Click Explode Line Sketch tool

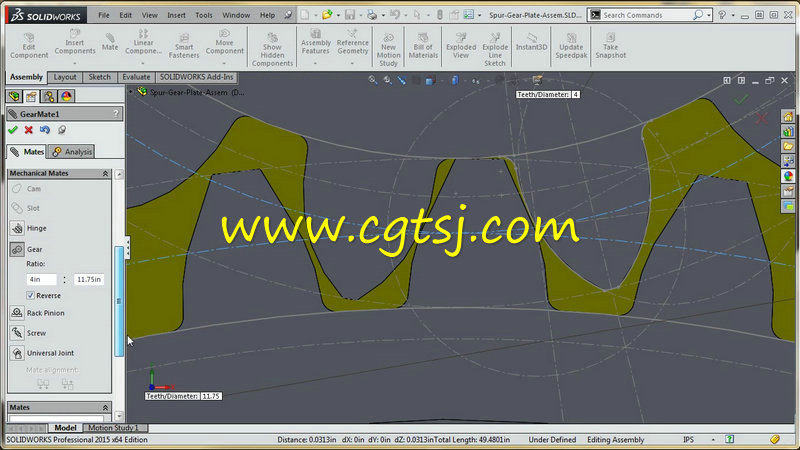click(x=494, y=49)
